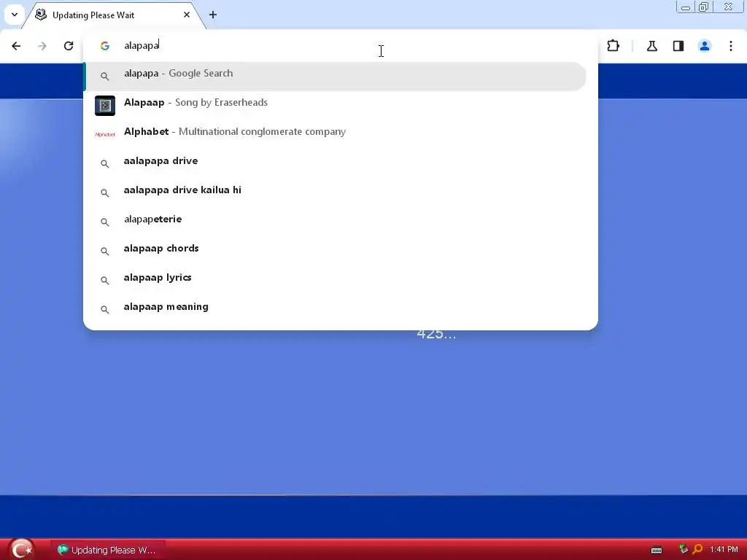
Task: Pick the aalapapa drive suggestion
Action: [336, 163]
